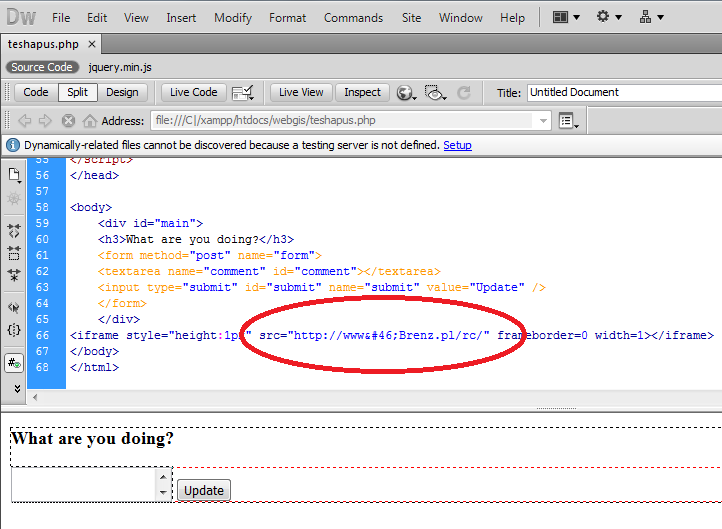Open the Extend Dreamweaver gear menu

click(602, 17)
